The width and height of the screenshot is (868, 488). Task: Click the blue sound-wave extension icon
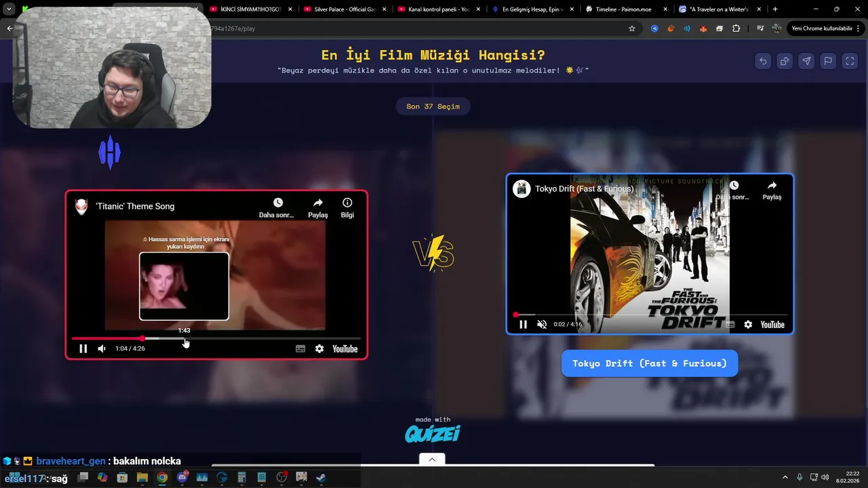687,28
